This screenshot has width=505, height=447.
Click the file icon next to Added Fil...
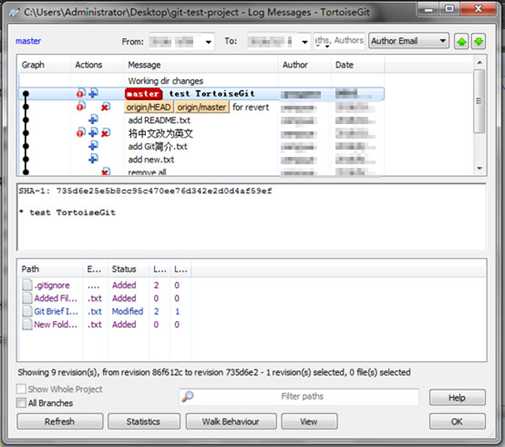[x=27, y=298]
